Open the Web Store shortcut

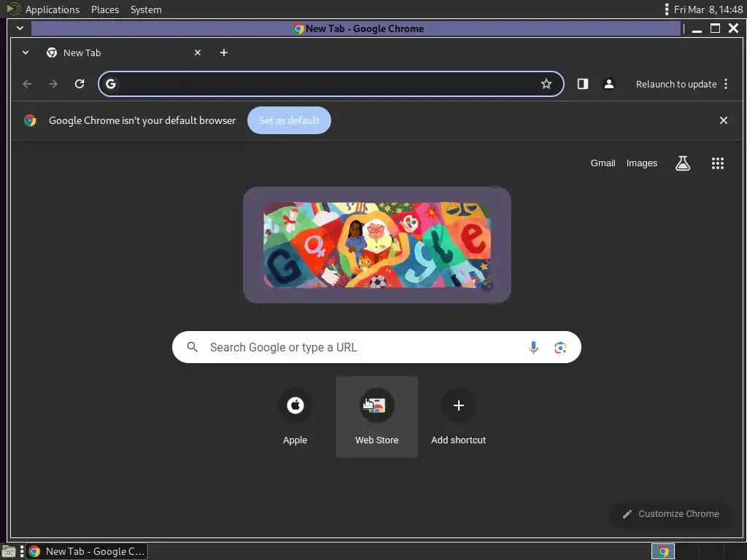tap(377, 417)
